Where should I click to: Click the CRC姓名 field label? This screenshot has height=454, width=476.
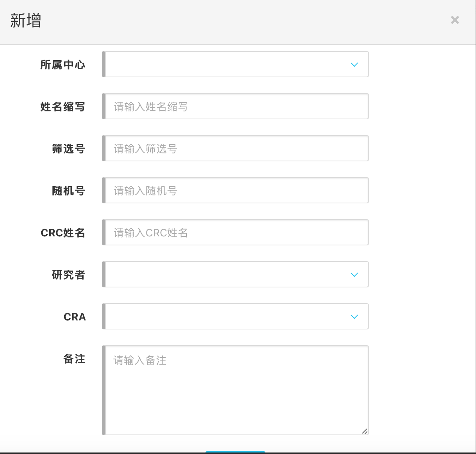click(x=63, y=233)
